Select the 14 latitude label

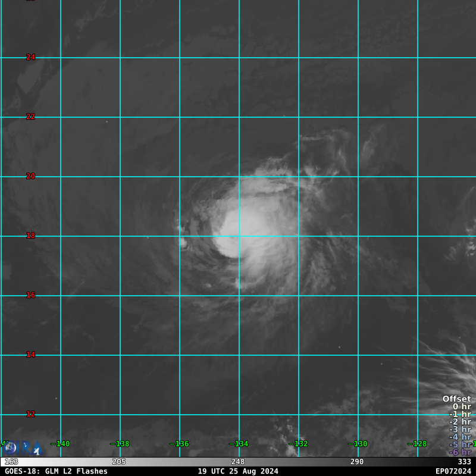[x=31, y=355]
